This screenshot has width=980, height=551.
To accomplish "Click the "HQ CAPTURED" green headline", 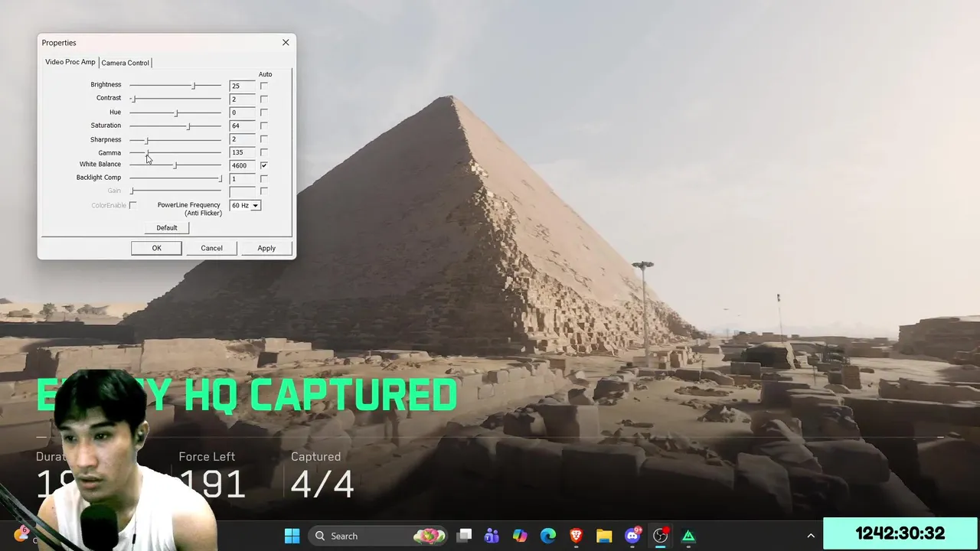I will 322,396.
